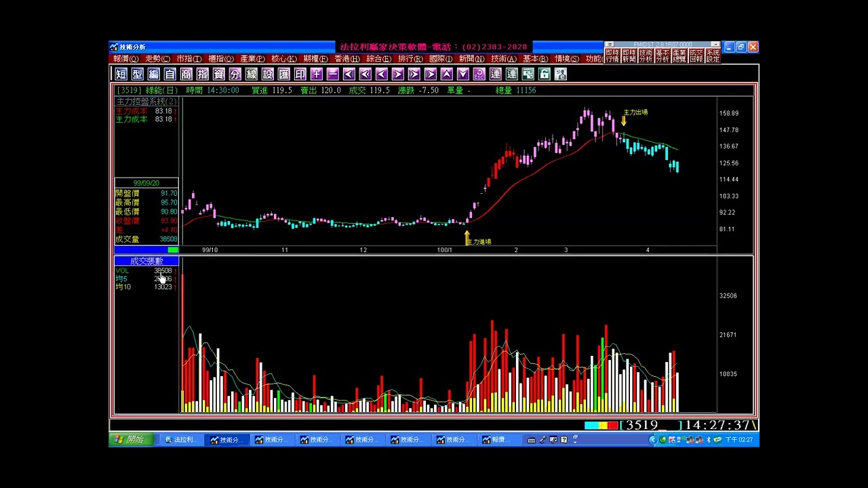Open the 新聞(N) menu
This screenshot has width=868, height=488.
coord(471,59)
